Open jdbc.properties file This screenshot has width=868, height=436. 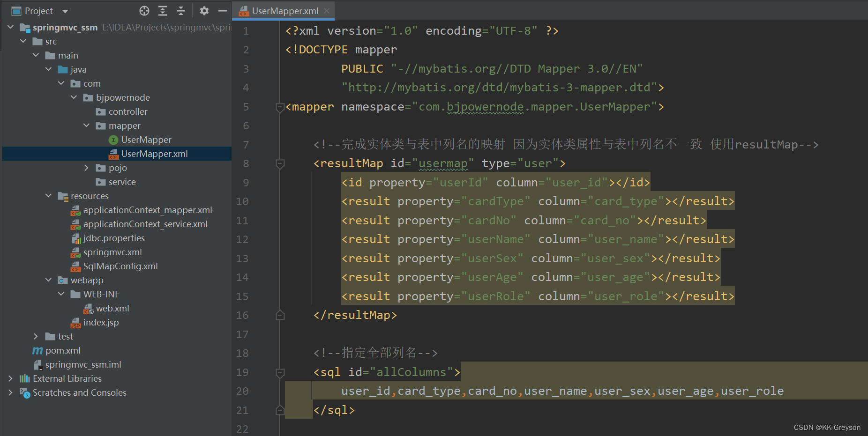[x=114, y=238]
